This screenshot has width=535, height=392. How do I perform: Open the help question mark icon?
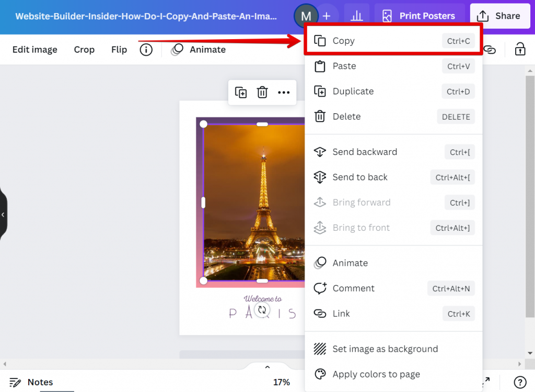click(520, 382)
